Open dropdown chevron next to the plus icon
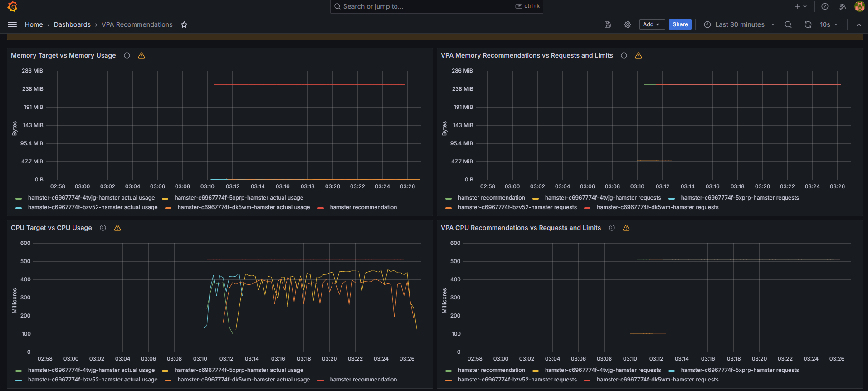The width and height of the screenshot is (868, 391). pyautogui.click(x=805, y=6)
